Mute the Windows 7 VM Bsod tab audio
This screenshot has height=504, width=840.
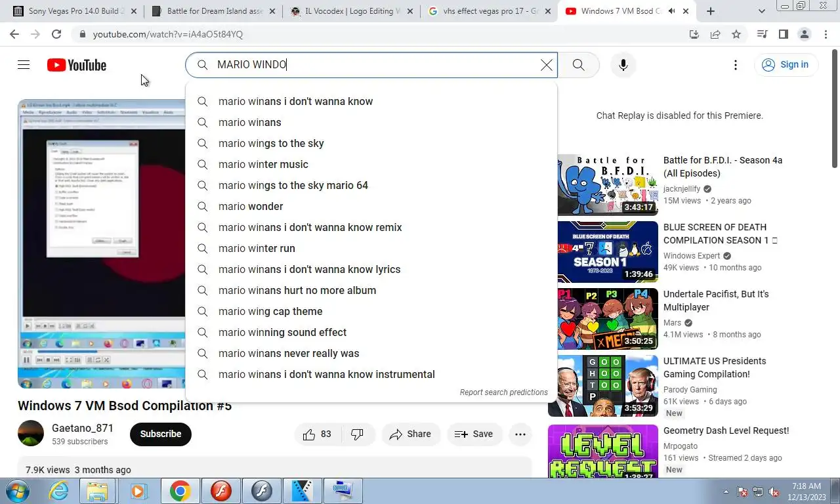click(x=671, y=11)
